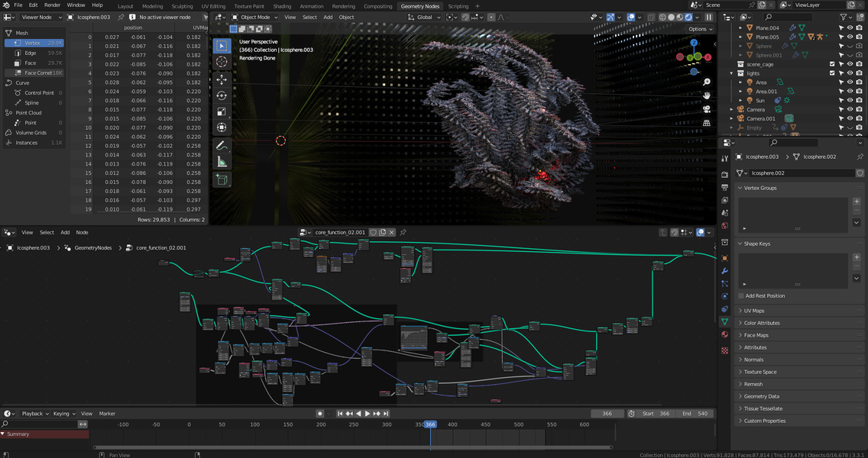Open the Global transform orientation dropdown
868x458 pixels.
click(x=424, y=17)
